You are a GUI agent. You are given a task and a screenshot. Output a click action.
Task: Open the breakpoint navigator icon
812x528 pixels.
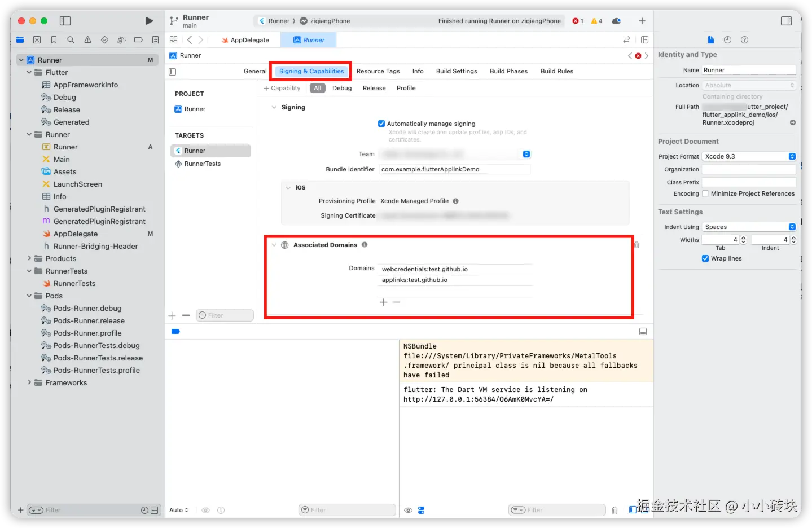pos(138,40)
